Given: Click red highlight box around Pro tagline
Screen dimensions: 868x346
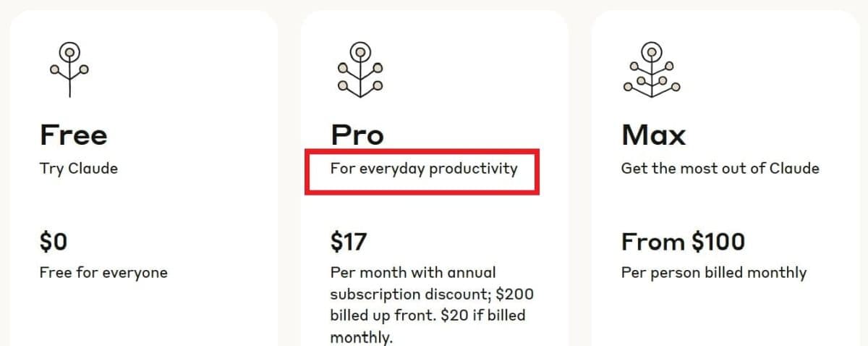Looking at the screenshot, I should (x=422, y=172).
